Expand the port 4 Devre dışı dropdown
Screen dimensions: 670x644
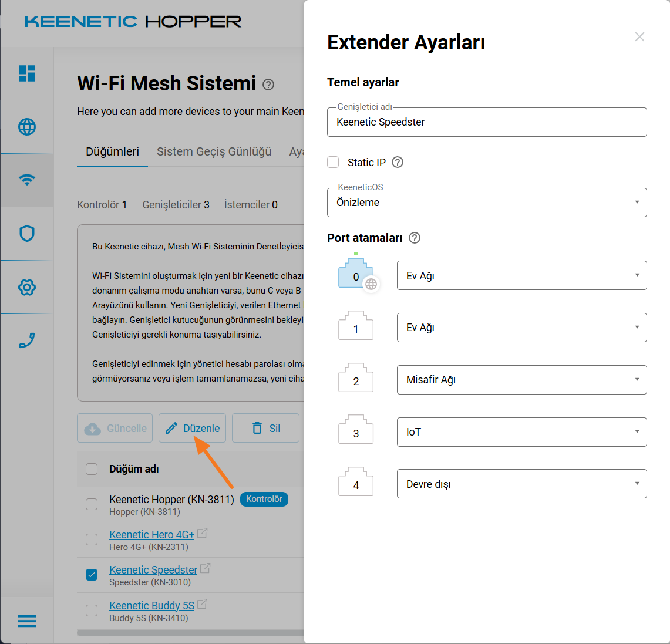pos(521,484)
